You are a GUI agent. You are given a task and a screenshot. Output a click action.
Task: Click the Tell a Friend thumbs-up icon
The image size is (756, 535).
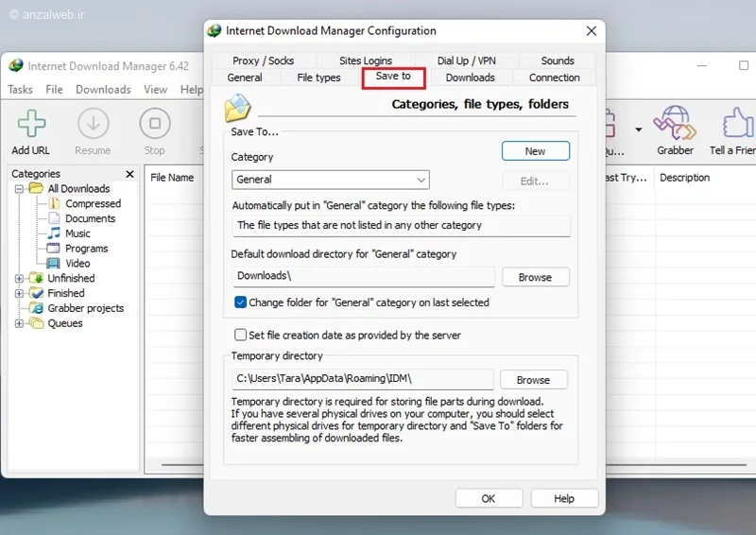(738, 123)
